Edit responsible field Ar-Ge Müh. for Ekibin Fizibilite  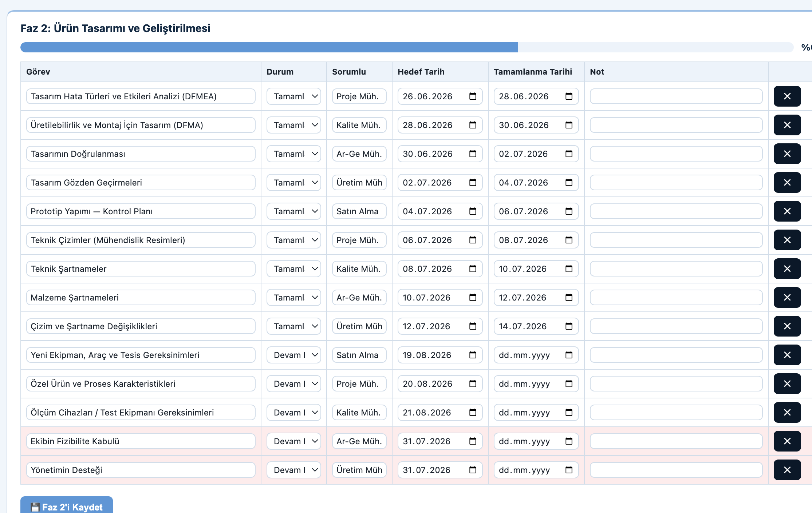tap(359, 441)
